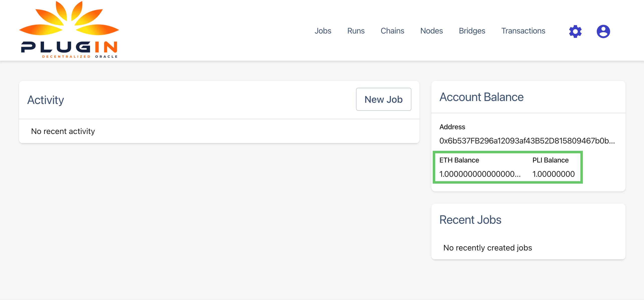Screen dimensions: 644x300
Task: Click the Plugin Decentralized Oracle logo
Action: (69, 30)
